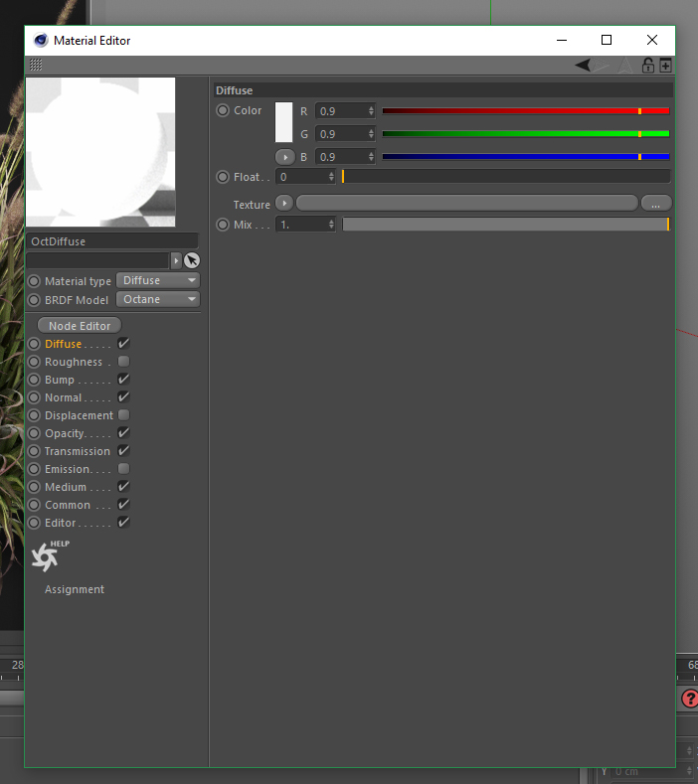698x784 pixels.
Task: Expand the color options arrow beside B
Action: click(284, 157)
